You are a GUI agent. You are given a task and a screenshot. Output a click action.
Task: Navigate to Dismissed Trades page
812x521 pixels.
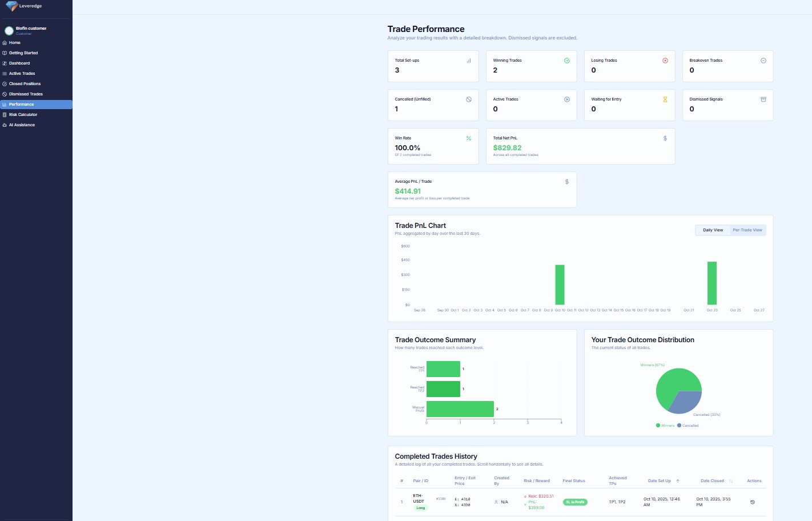point(25,94)
